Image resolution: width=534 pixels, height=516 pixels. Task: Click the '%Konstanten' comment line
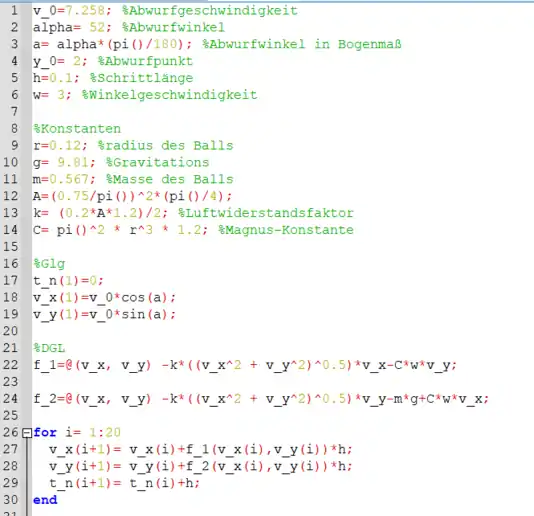click(77, 129)
